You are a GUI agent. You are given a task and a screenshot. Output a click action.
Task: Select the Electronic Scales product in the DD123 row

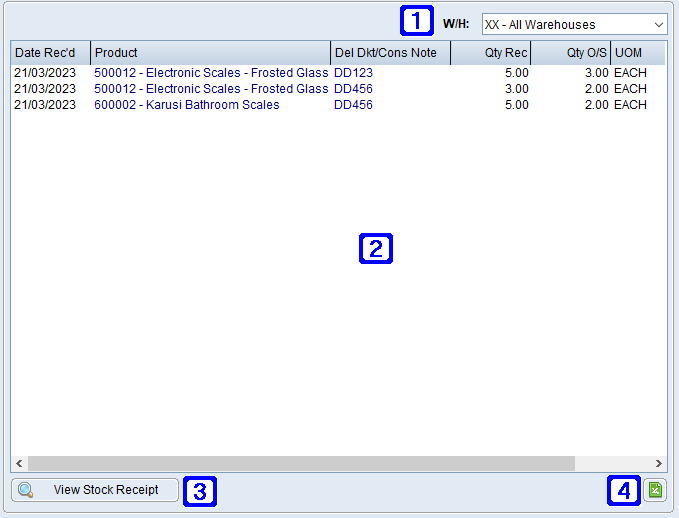point(210,73)
